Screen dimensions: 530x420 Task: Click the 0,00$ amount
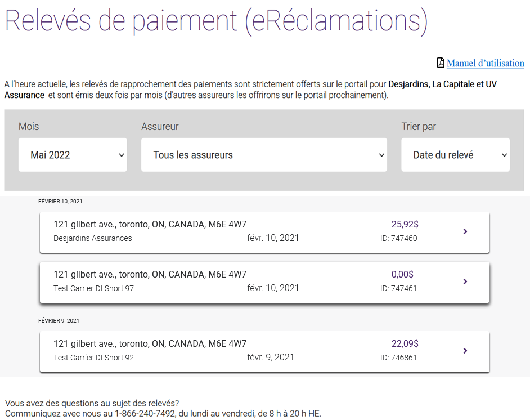[402, 274]
